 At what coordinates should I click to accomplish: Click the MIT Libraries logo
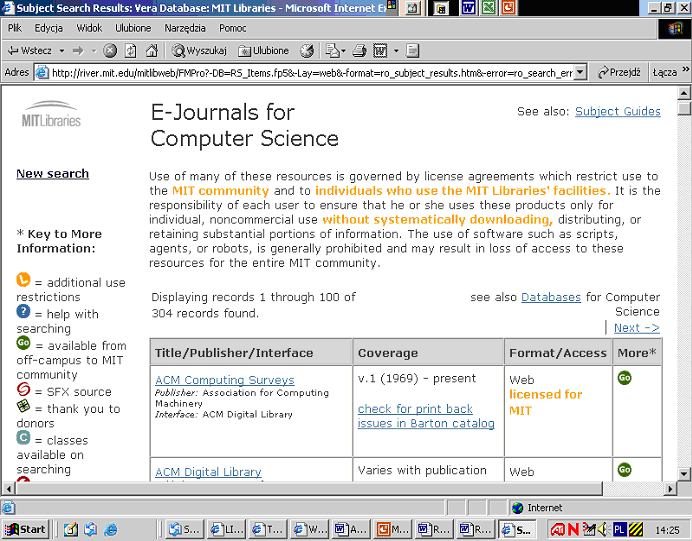pyautogui.click(x=51, y=114)
